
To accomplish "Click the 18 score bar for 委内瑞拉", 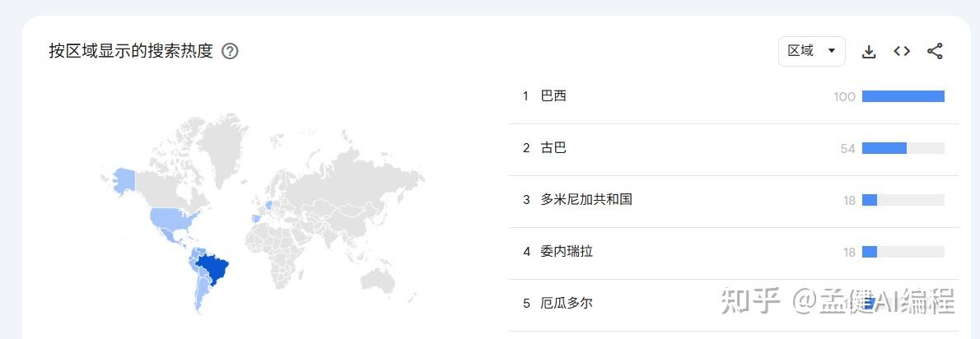I will click(903, 252).
